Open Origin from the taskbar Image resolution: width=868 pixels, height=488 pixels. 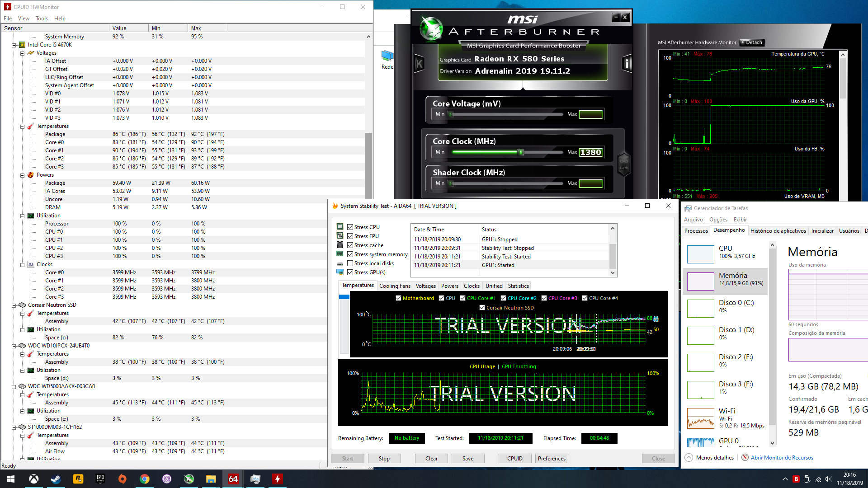[x=123, y=479]
